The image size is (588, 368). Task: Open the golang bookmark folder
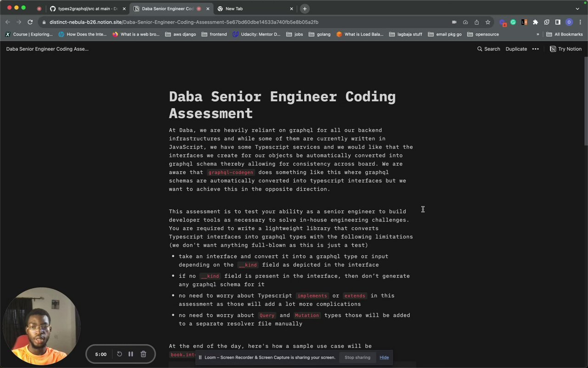point(320,34)
